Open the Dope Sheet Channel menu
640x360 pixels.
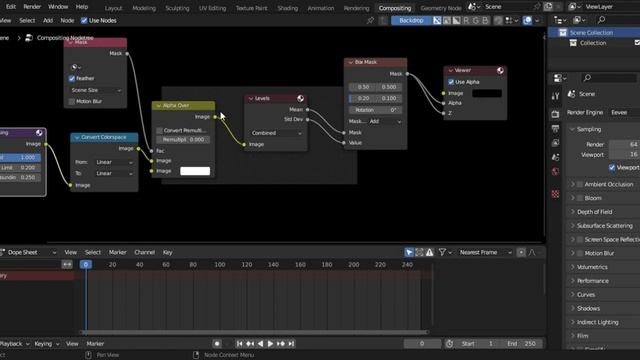coord(144,253)
